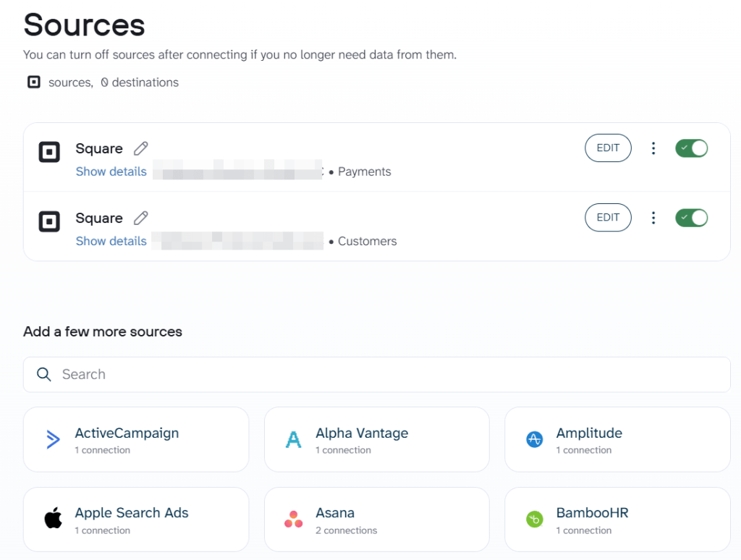This screenshot has width=741, height=560.
Task: Disable the Square Payments source toggle
Action: tap(691, 148)
